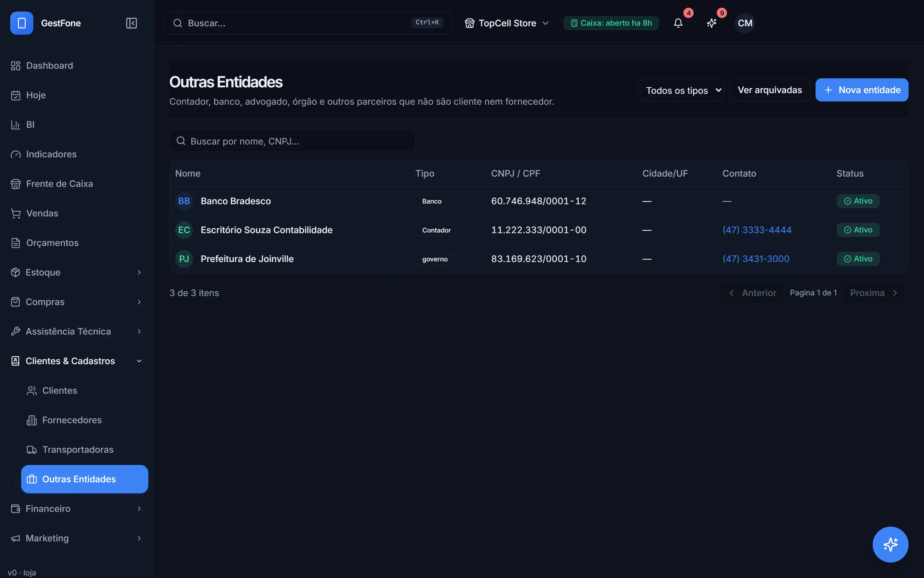Screen dimensions: 924x578
Task: Focus the Buscar por nome, CNPJ field
Action: pyautogui.click(x=293, y=141)
